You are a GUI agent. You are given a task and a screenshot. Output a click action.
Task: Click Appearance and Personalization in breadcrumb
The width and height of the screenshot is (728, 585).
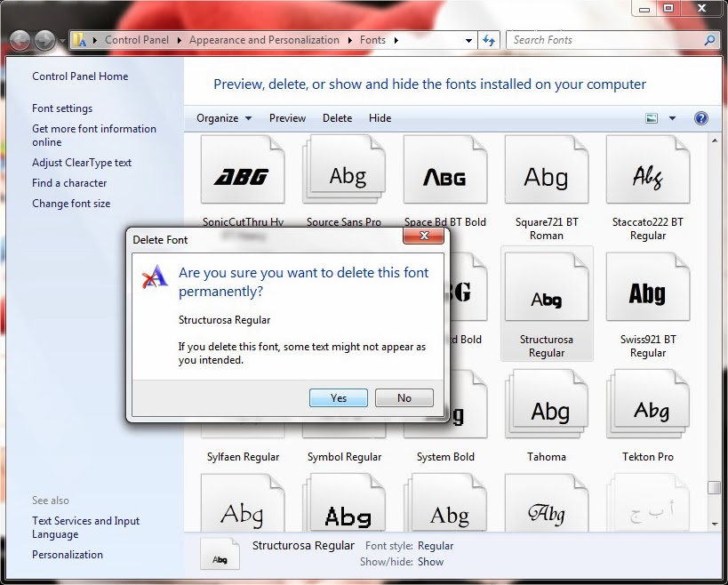[x=264, y=40]
